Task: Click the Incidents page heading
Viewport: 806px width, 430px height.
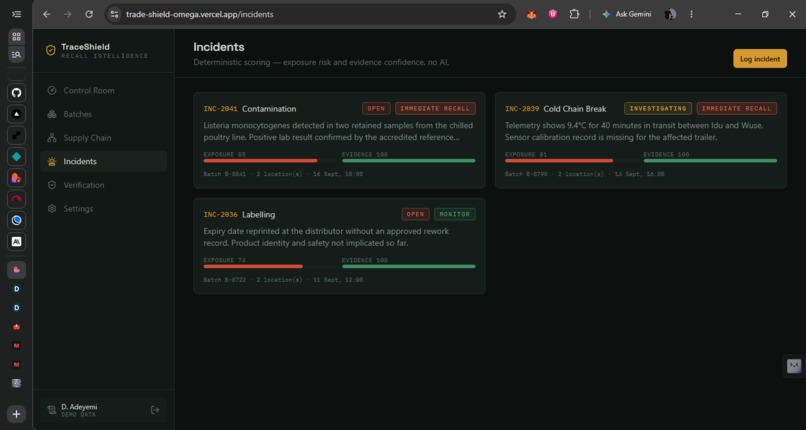Action: (x=219, y=47)
